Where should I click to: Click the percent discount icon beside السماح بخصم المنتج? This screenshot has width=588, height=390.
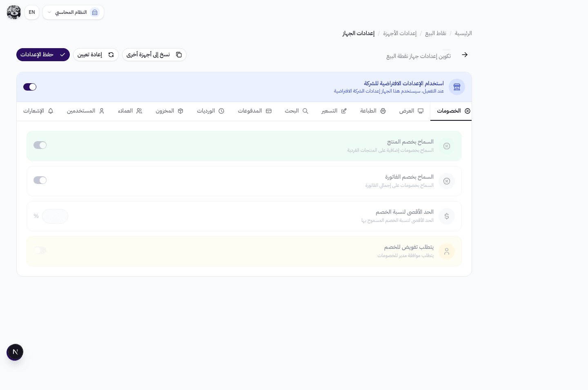click(x=447, y=146)
